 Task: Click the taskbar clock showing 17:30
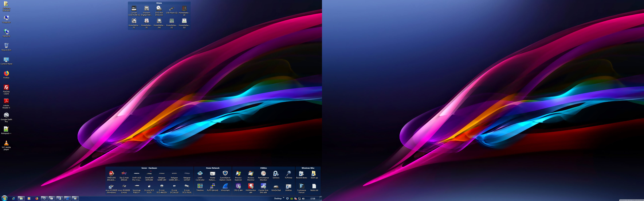coord(312,199)
